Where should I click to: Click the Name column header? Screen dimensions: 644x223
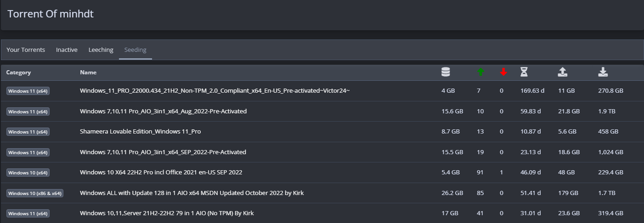88,72
